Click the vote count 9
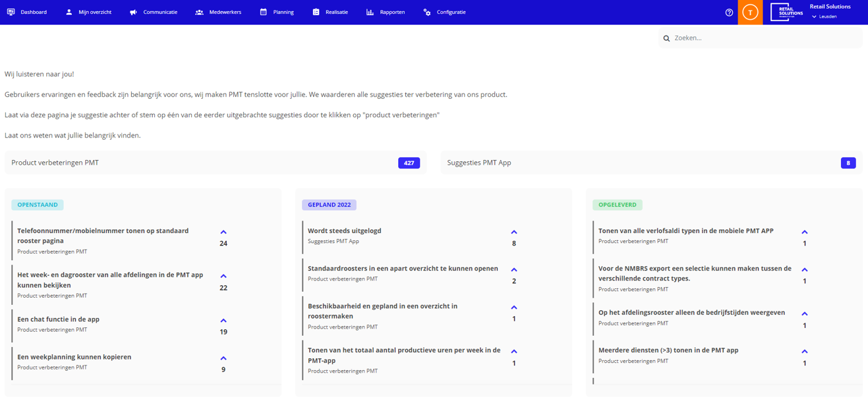Screen dimensions: 868x401 (223, 369)
